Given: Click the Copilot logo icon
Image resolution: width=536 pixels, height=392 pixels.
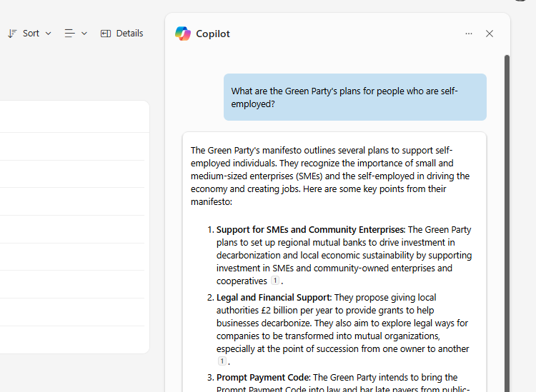Looking at the screenshot, I should tap(183, 34).
